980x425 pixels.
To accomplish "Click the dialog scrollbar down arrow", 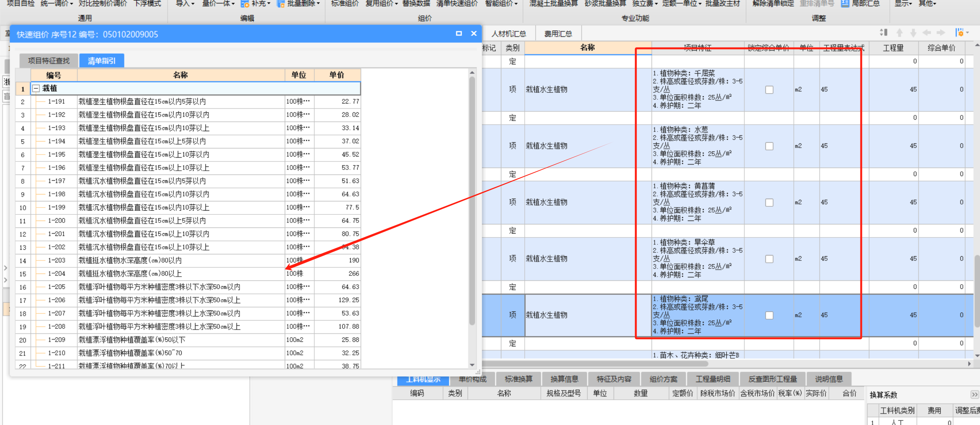I will tap(472, 365).
